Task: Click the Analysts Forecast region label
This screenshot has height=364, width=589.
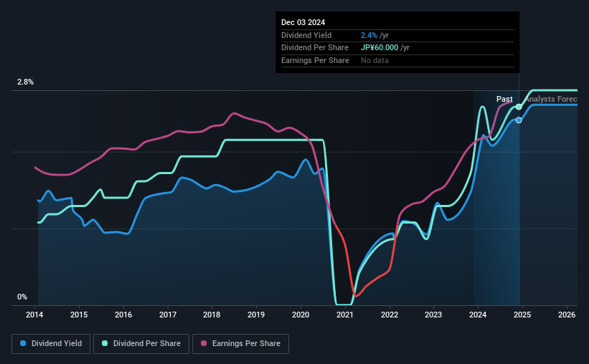Action: [x=551, y=99]
